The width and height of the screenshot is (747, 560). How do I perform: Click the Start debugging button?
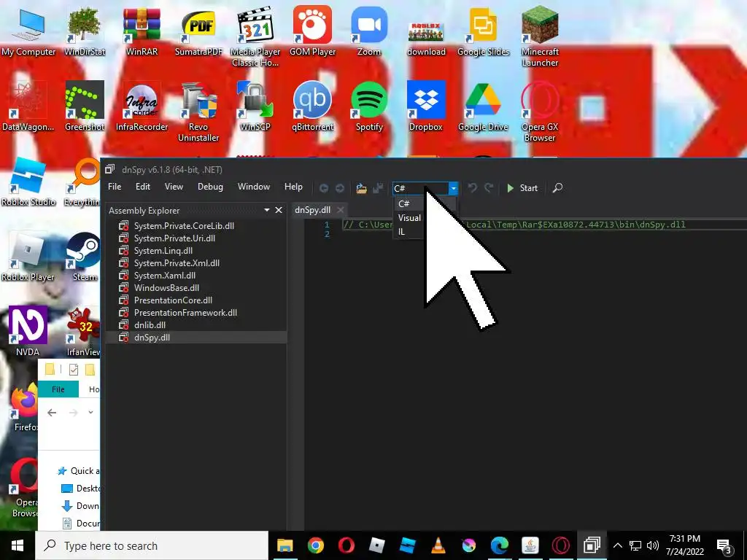click(x=522, y=188)
